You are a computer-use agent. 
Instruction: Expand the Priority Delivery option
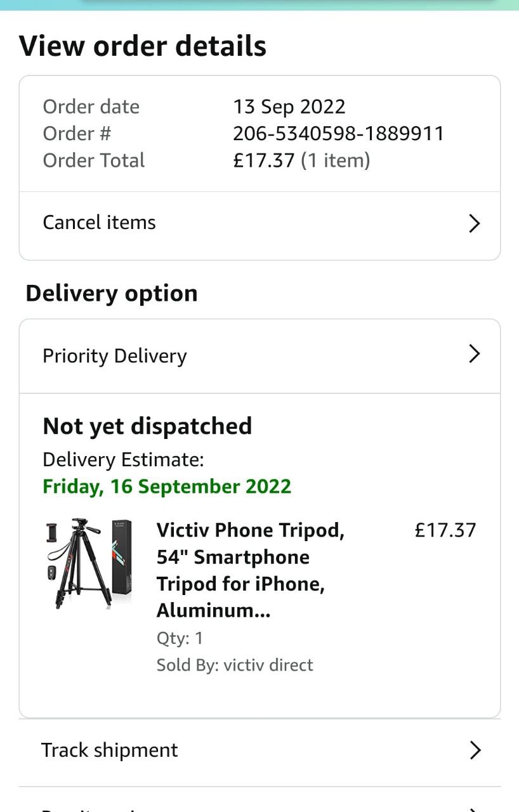115,356
